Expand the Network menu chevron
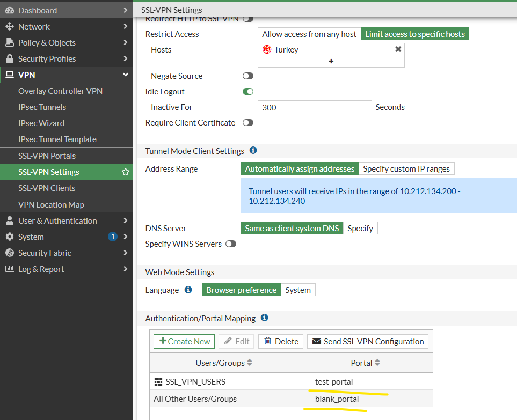This screenshot has width=517, height=420. pyautogui.click(x=125, y=26)
